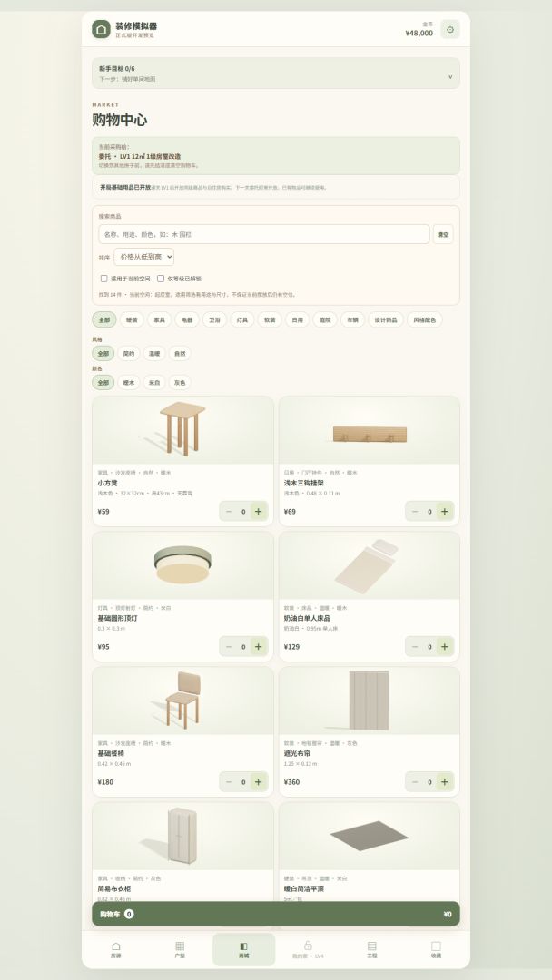Open the settings gear in the header

click(450, 29)
